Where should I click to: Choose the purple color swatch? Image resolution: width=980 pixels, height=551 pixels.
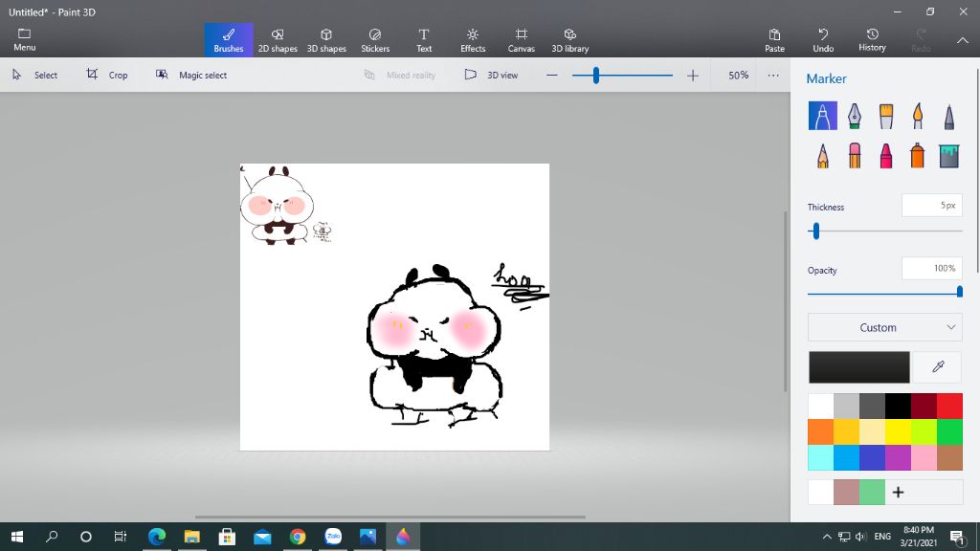[898, 457]
